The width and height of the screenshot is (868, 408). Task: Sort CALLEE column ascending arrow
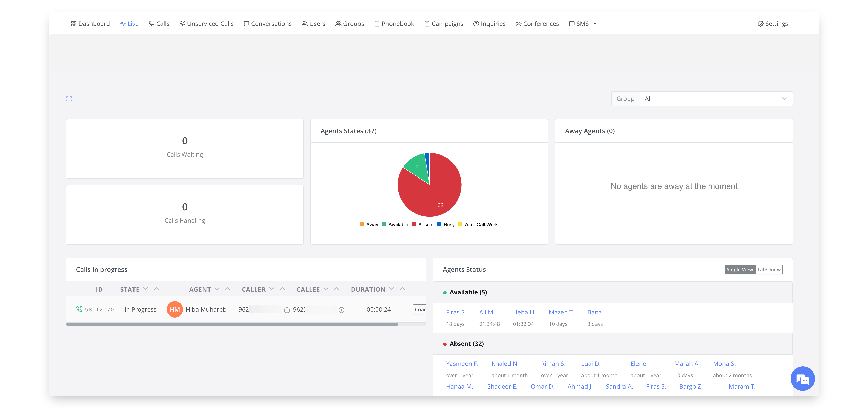click(337, 289)
